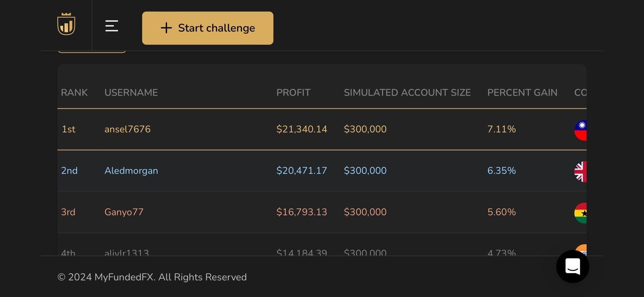The width and height of the screenshot is (644, 297).
Task: Sort by the PERCENT GAIN header
Action: (x=522, y=93)
